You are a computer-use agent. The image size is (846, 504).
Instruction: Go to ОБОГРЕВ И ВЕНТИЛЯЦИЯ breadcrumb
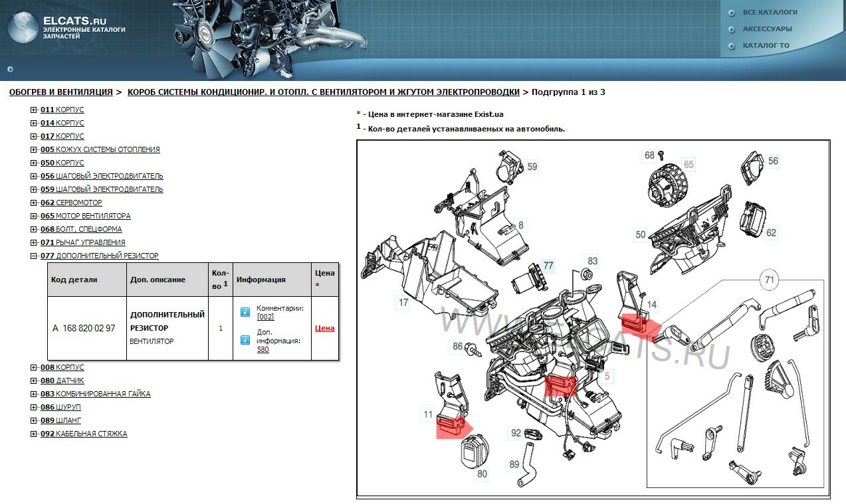pos(61,92)
